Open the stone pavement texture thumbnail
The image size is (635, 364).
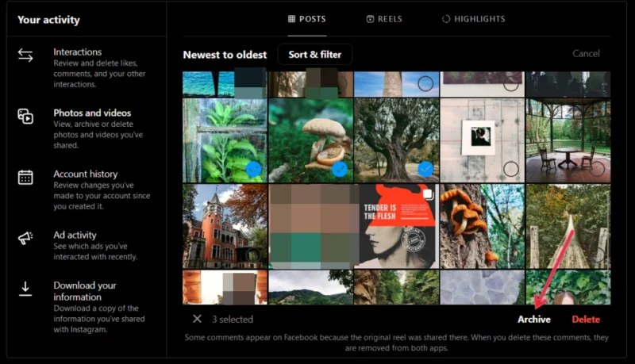tap(483, 287)
